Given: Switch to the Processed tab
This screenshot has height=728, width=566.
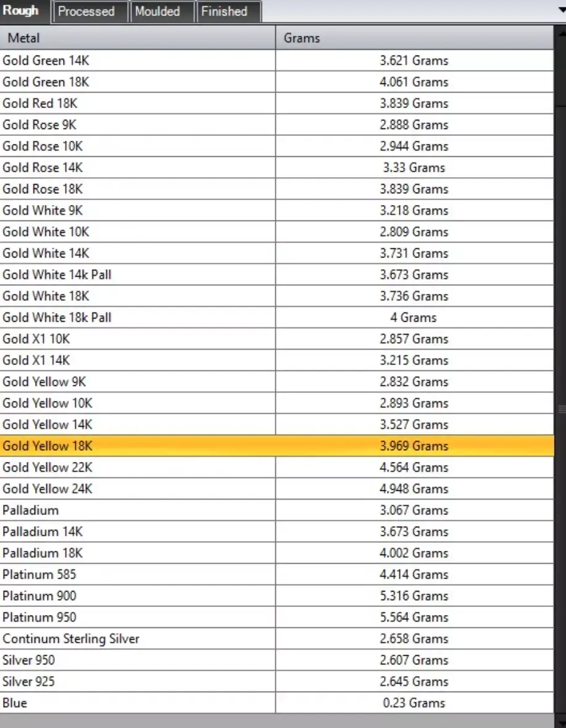Looking at the screenshot, I should click(86, 12).
